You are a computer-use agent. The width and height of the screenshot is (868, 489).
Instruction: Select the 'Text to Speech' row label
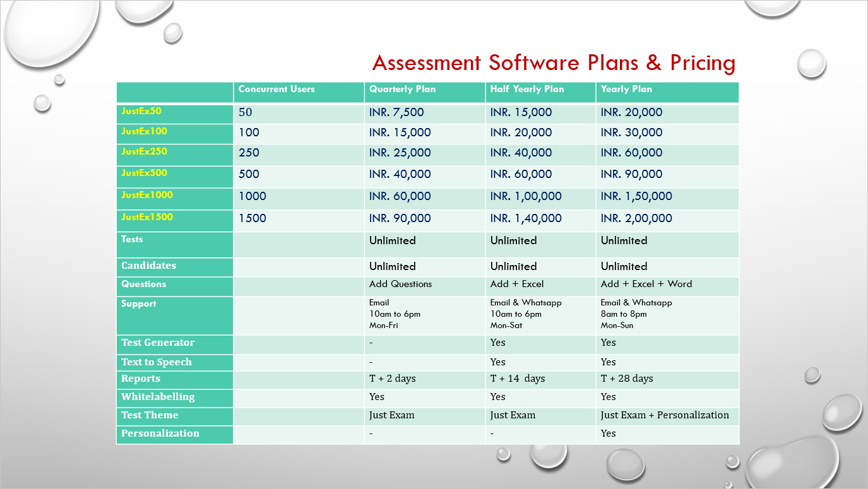click(156, 362)
